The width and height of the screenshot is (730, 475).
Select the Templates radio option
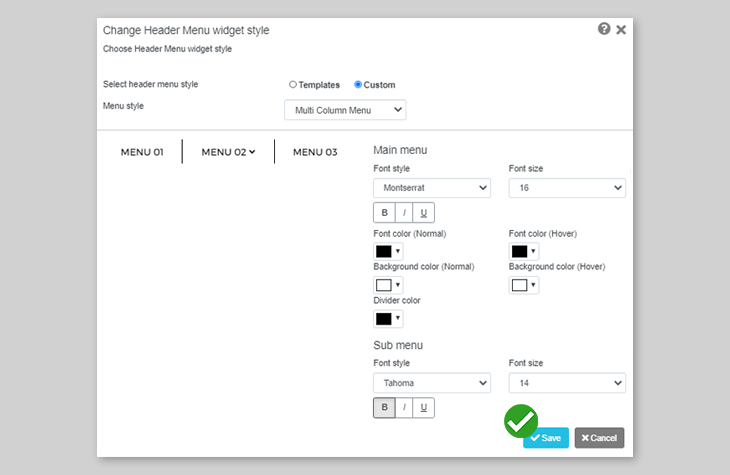pos(293,84)
